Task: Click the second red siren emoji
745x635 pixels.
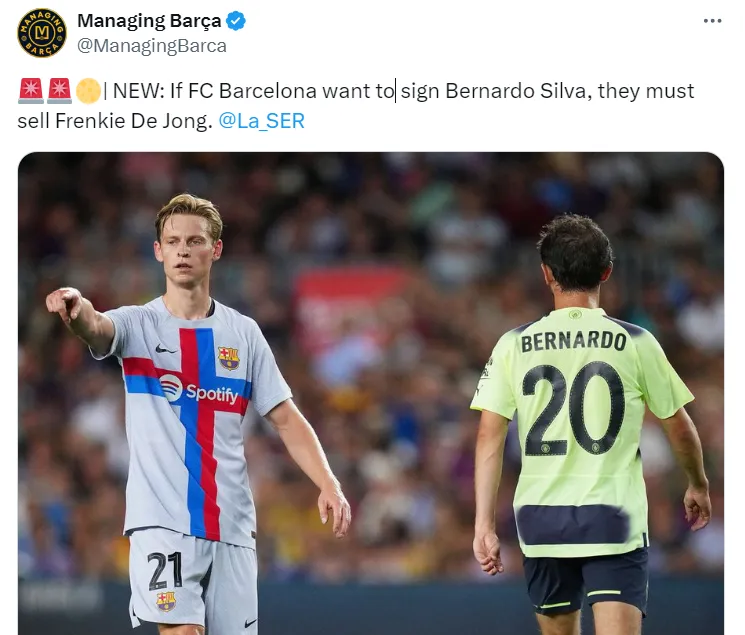Action: (59, 91)
